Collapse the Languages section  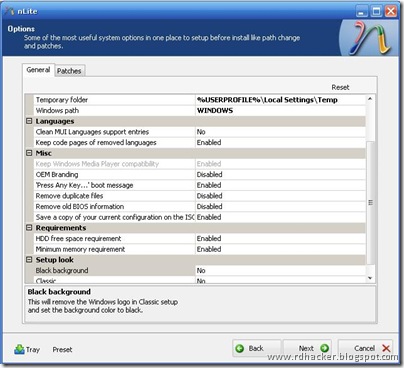29,121
